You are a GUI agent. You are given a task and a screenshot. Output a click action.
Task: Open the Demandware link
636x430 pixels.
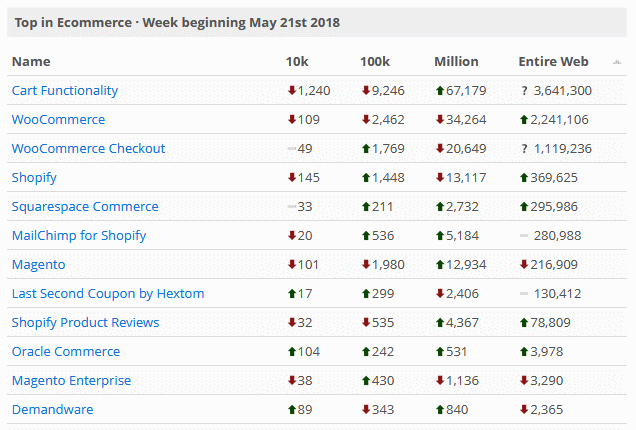coord(53,410)
